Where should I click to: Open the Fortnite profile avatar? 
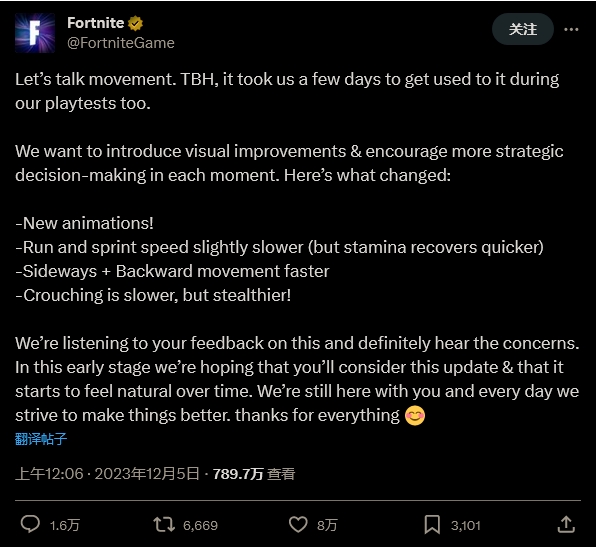(x=35, y=33)
